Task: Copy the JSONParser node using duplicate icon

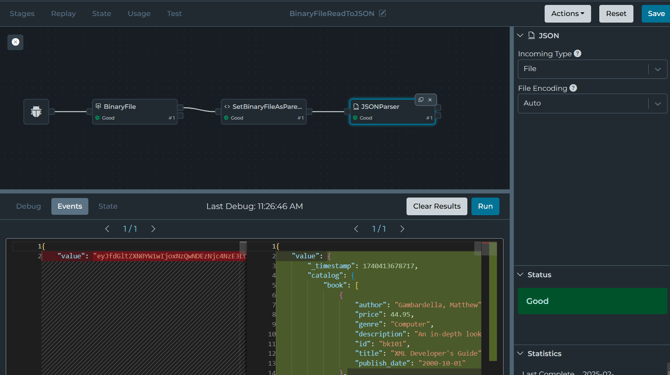Action: 420,100
